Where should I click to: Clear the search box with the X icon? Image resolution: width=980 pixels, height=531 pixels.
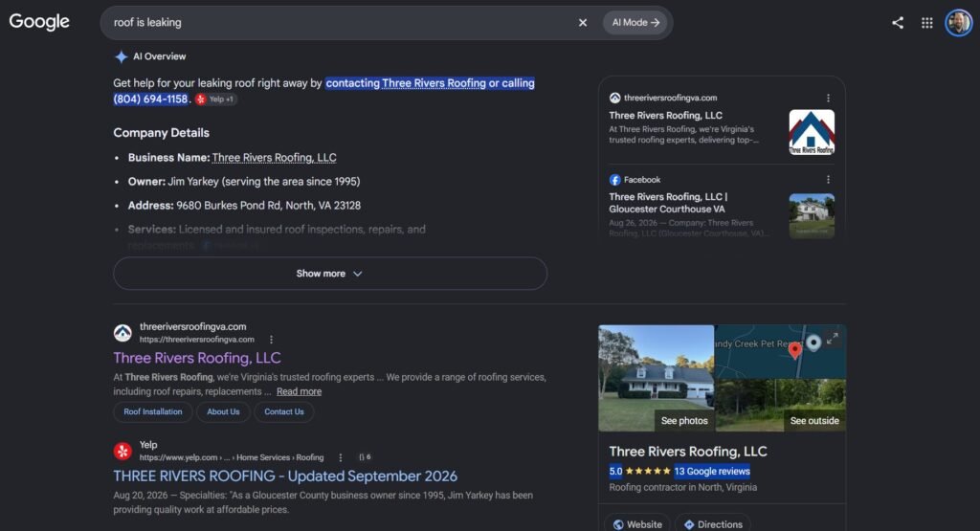[x=583, y=23]
